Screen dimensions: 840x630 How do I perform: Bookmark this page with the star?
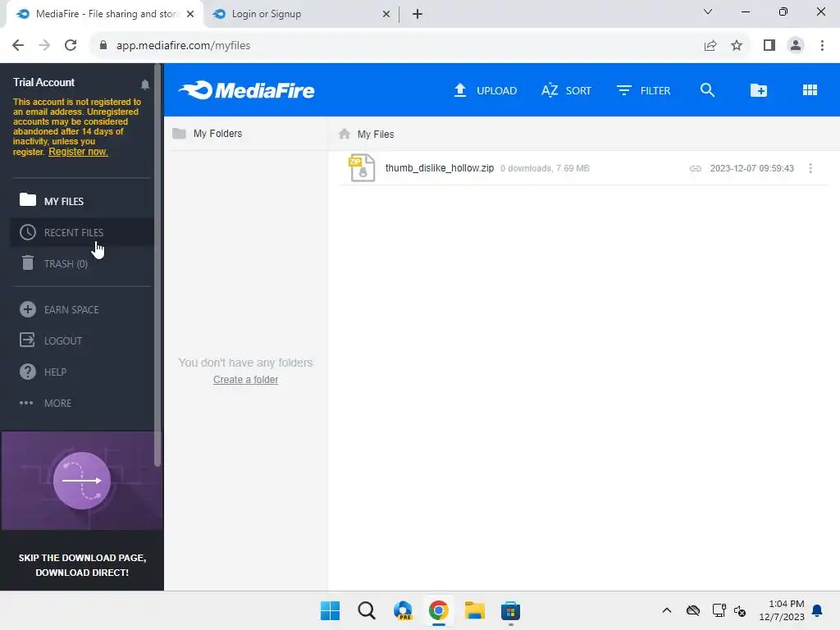click(x=737, y=46)
